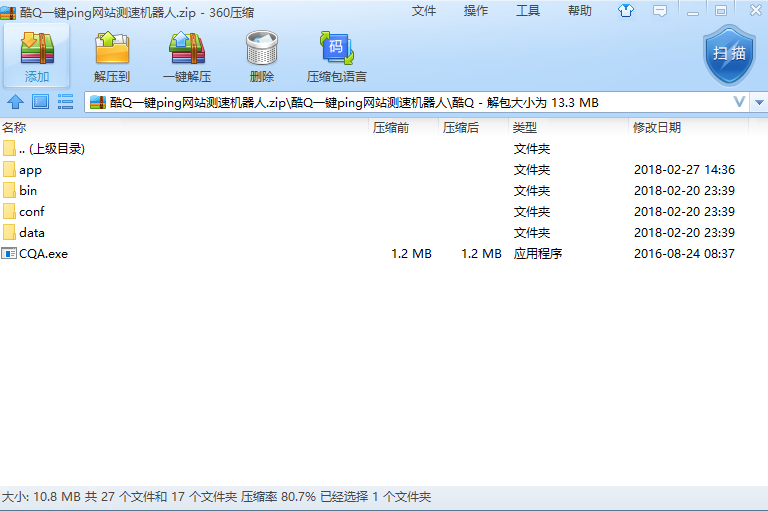Click the CQA.exe application icon
The image size is (768, 511).
click(x=9, y=253)
